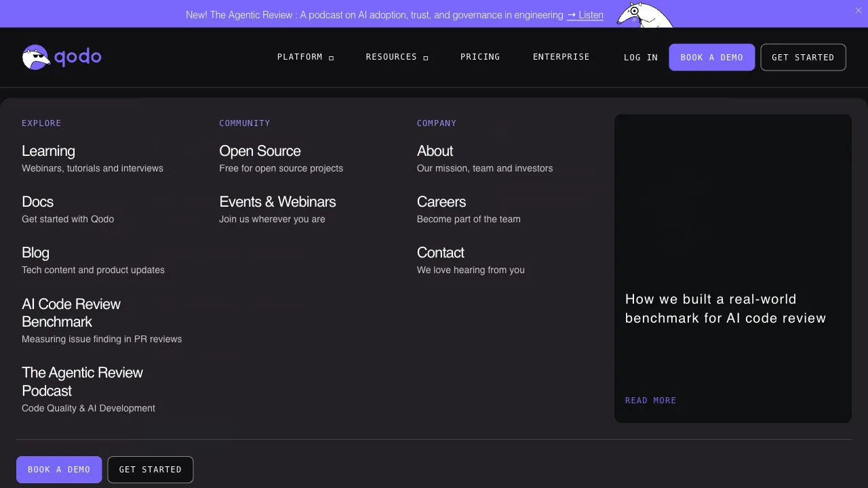Click Get Started at menu bottom
The height and width of the screenshot is (488, 868).
[151, 470]
